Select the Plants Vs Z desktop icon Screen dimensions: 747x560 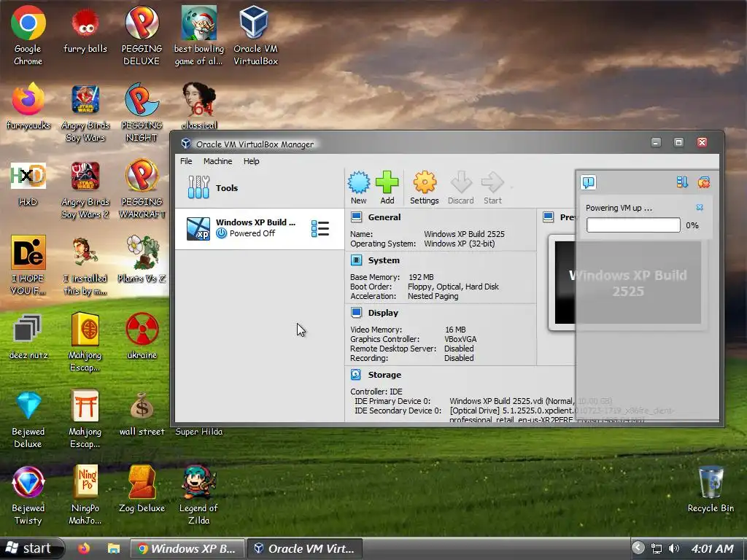(x=142, y=259)
